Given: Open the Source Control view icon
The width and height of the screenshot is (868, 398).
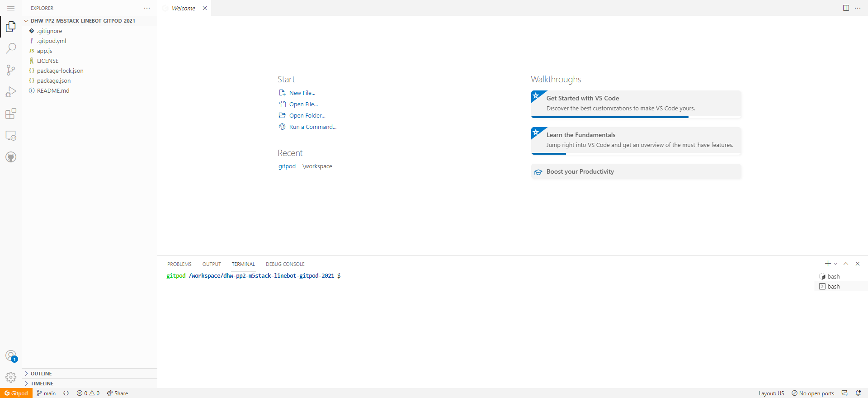Looking at the screenshot, I should click(11, 70).
